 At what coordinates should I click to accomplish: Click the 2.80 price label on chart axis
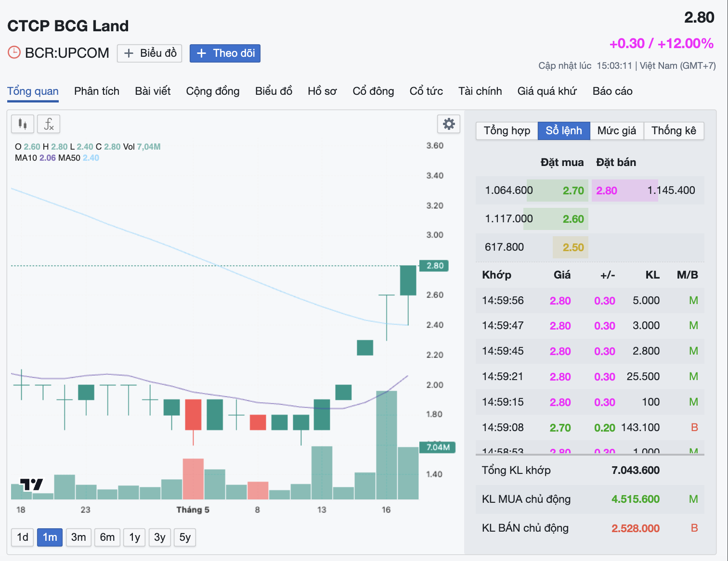(434, 266)
